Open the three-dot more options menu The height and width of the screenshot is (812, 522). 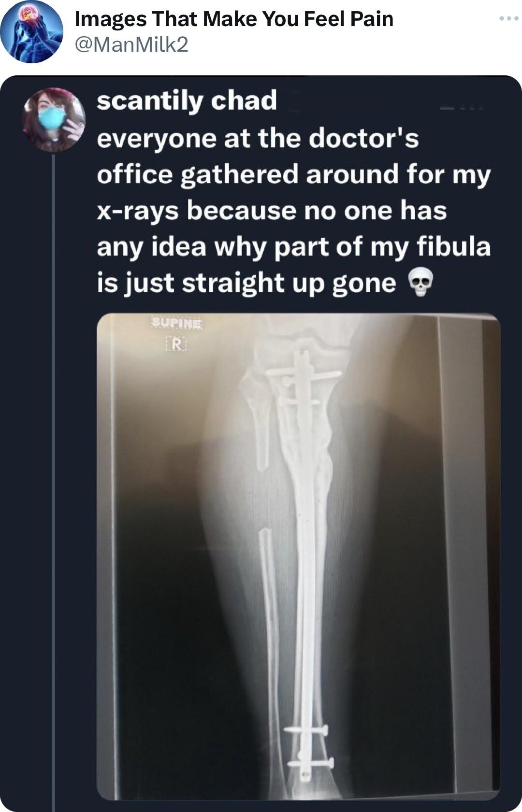pos(509,19)
